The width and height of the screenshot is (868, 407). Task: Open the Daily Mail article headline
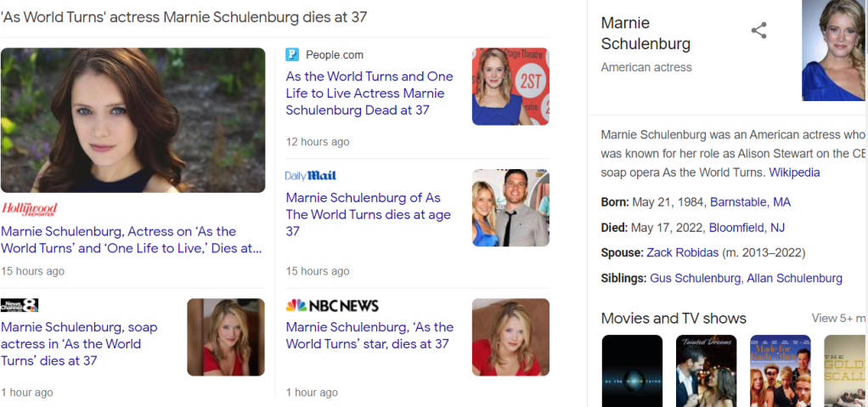pos(368,214)
